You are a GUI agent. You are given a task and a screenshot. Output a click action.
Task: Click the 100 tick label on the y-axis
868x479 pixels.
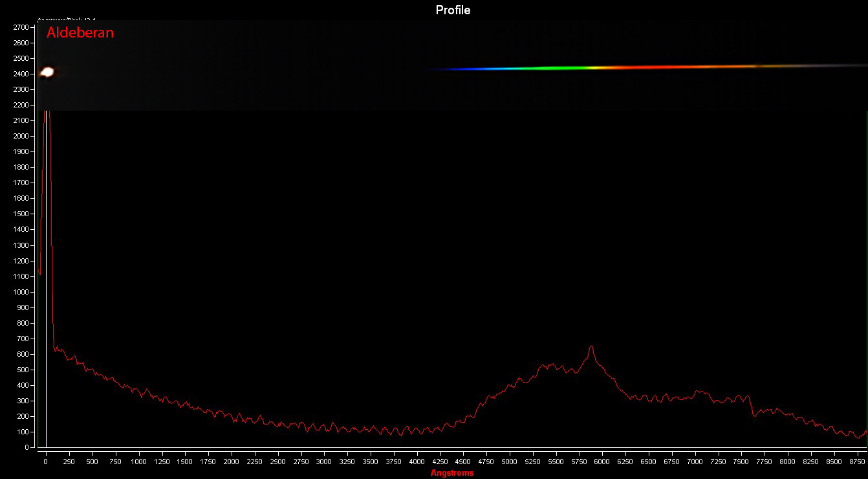23,432
